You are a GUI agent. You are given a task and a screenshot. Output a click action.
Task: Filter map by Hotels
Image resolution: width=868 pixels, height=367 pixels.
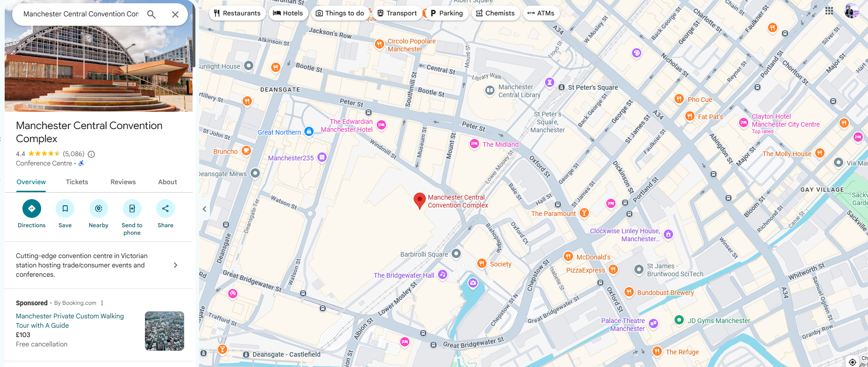pos(288,13)
